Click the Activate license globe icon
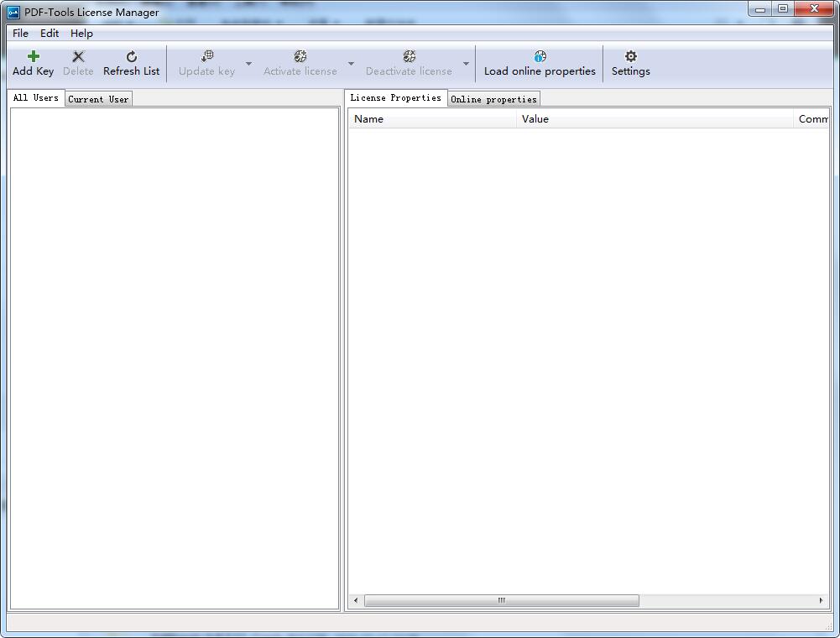 300,55
